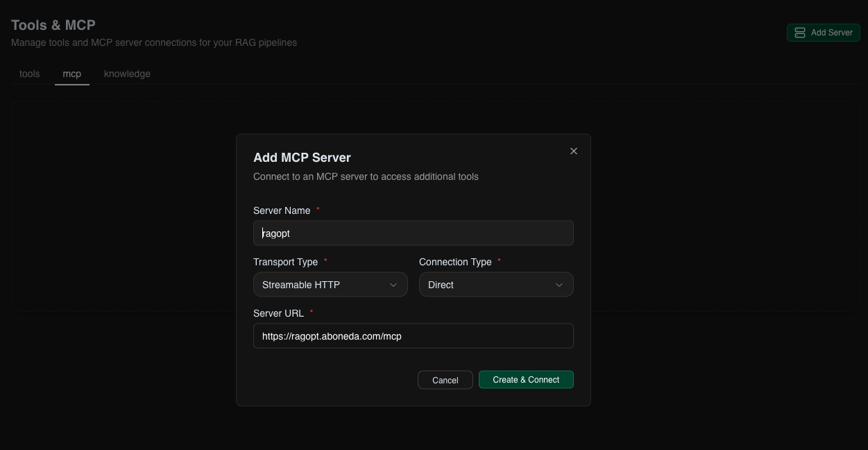Image resolution: width=868 pixels, height=450 pixels.
Task: Select the Server Name label text
Action: pos(282,210)
